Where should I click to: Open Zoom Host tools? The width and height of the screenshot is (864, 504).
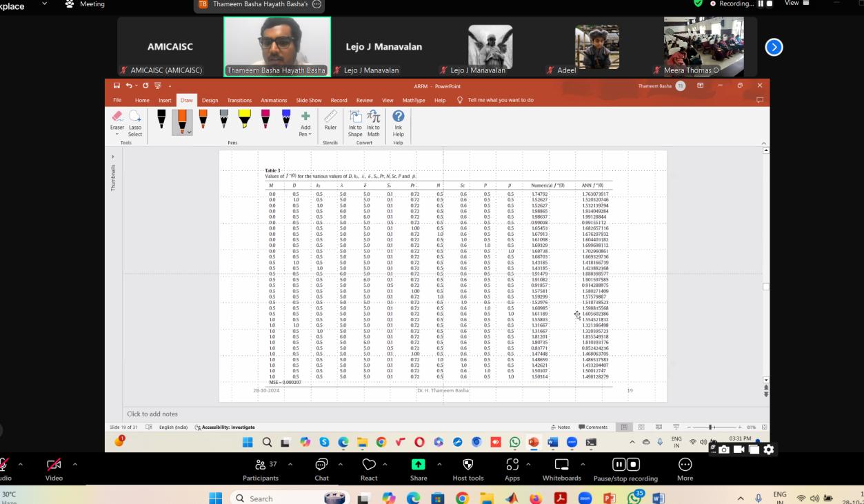(x=468, y=469)
